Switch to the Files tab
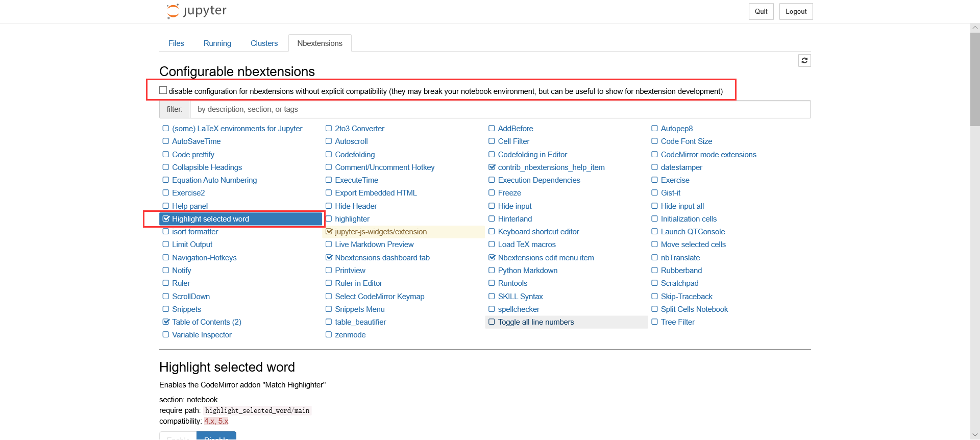The image size is (980, 440). [176, 43]
